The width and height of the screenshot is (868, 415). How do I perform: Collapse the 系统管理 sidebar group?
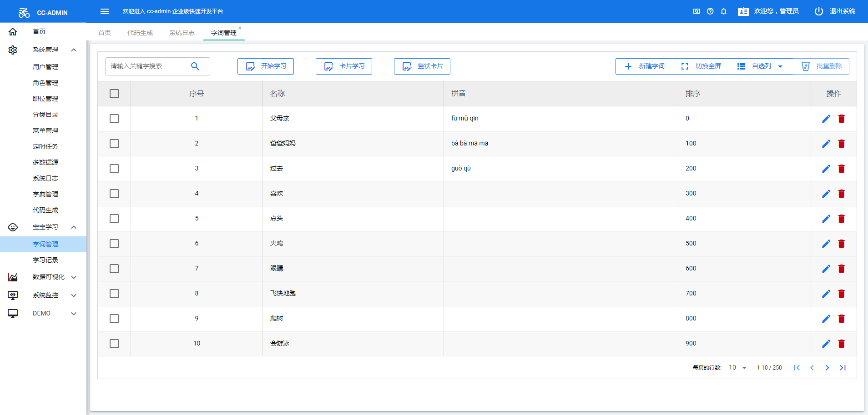[43, 50]
